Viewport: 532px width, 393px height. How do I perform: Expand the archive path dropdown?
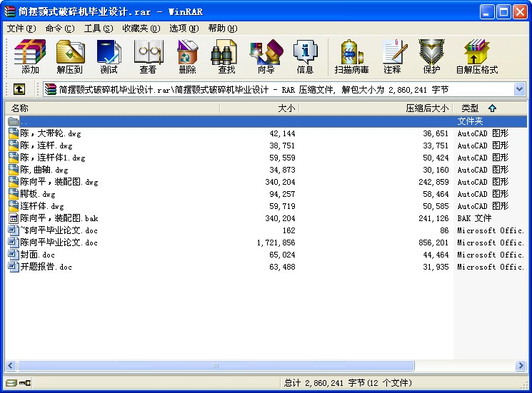tap(519, 89)
